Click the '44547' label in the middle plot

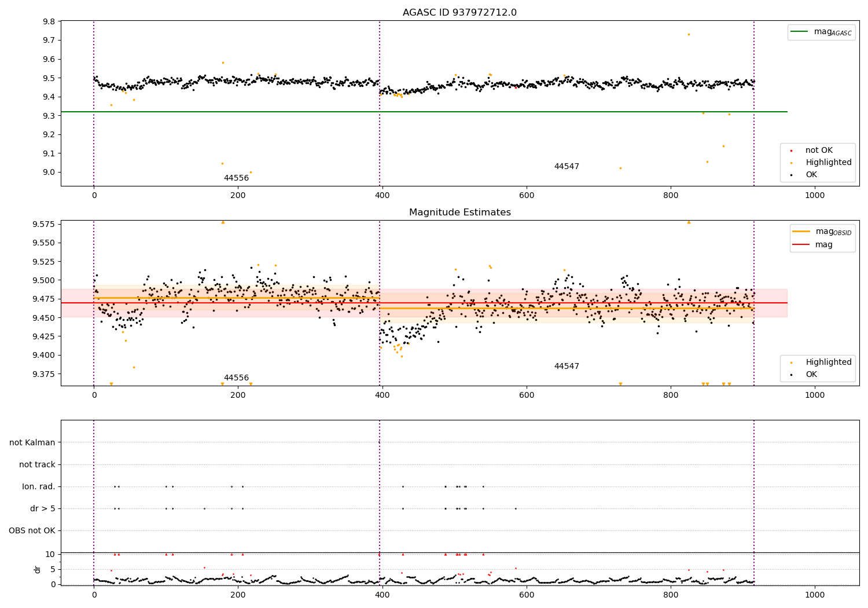[x=567, y=367]
